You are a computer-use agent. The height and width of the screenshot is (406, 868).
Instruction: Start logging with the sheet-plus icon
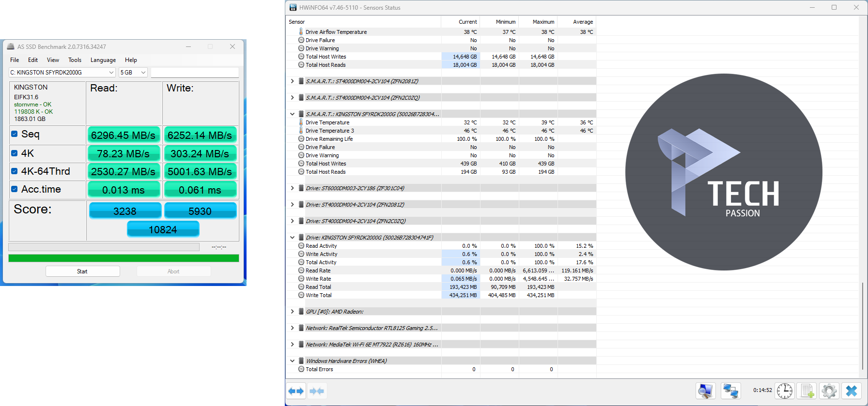tap(807, 391)
